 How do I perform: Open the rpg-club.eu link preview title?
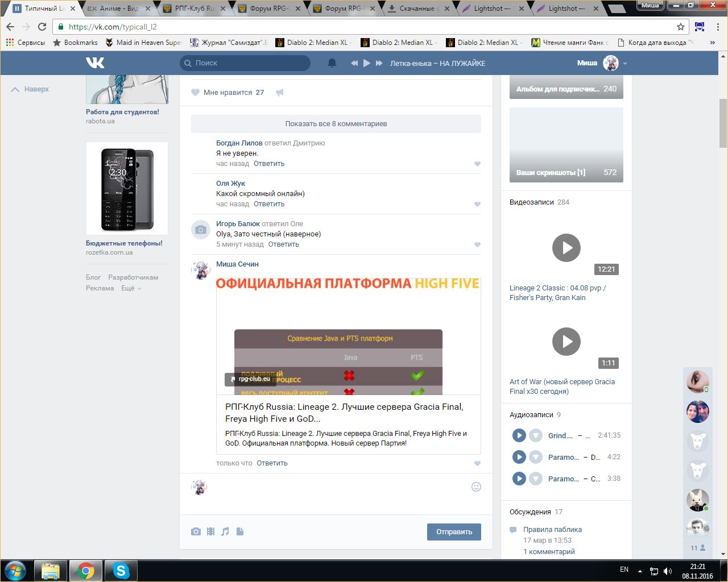click(344, 413)
